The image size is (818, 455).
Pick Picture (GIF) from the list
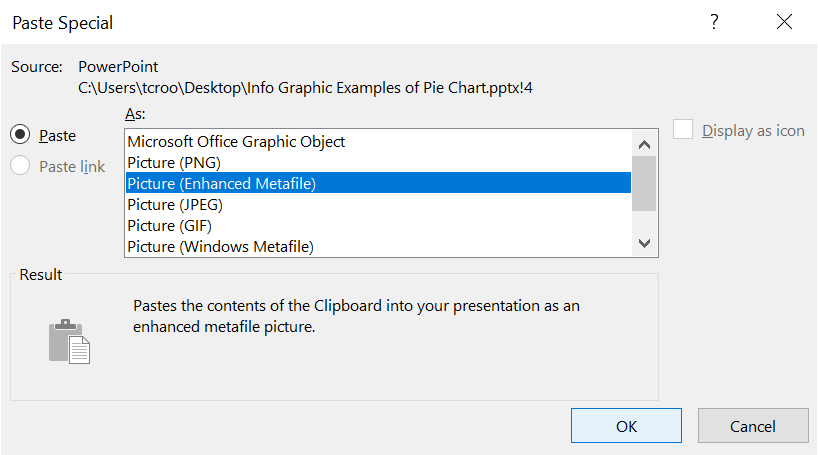pos(169,225)
